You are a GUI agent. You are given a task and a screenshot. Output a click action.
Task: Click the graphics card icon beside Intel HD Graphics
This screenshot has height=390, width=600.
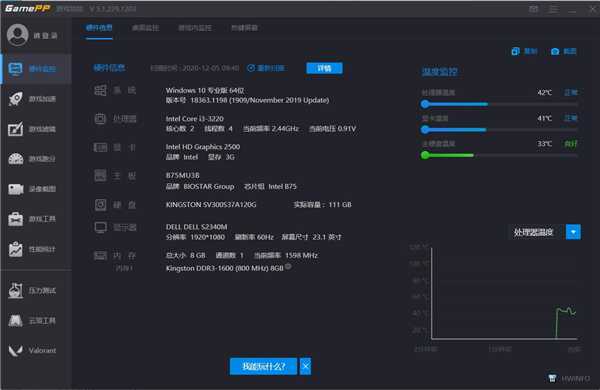pyautogui.click(x=100, y=147)
